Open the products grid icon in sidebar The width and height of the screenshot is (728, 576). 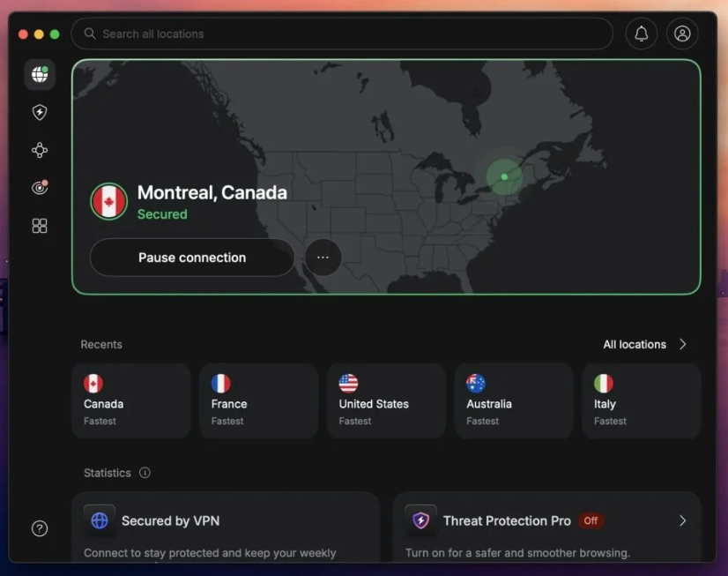(40, 226)
